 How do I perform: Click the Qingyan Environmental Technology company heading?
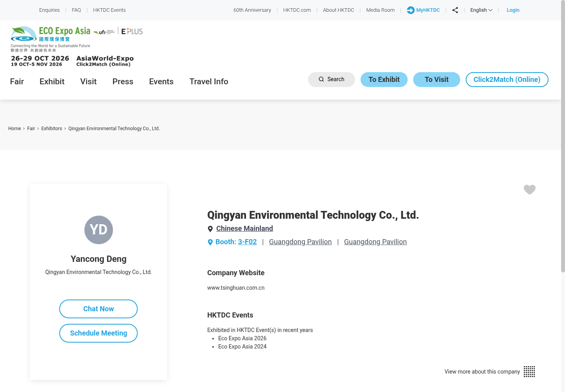pyautogui.click(x=313, y=215)
